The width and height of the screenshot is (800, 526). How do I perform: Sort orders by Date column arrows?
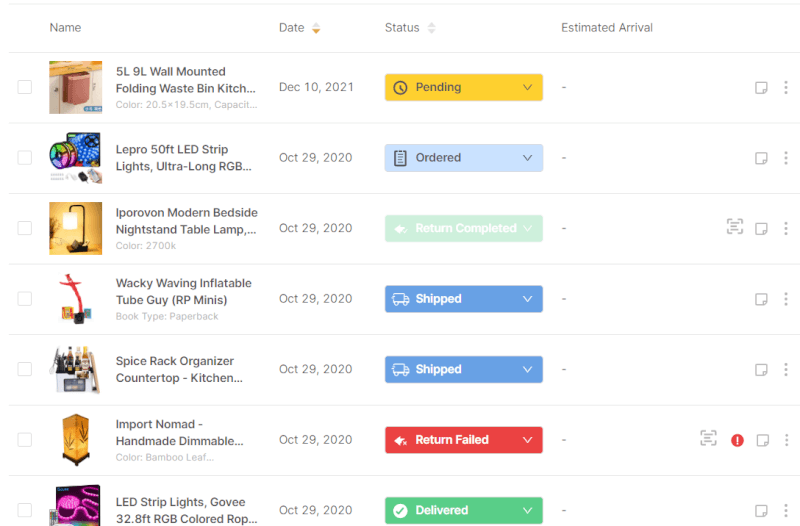pyautogui.click(x=316, y=28)
